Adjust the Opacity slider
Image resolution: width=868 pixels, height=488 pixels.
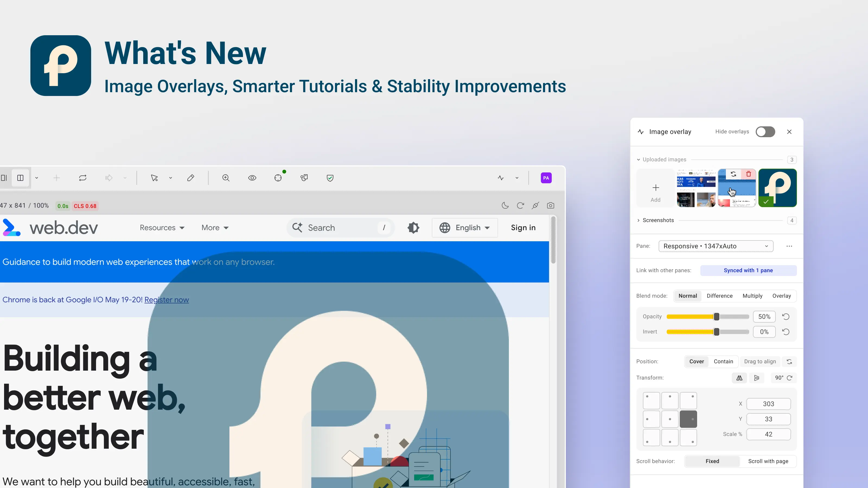pos(708,317)
